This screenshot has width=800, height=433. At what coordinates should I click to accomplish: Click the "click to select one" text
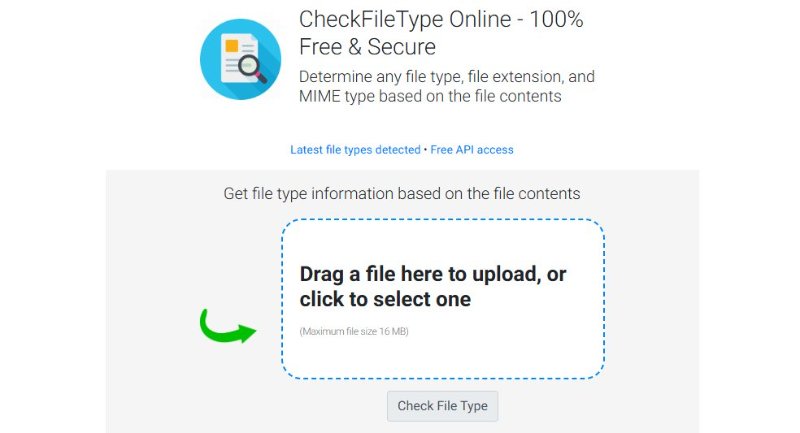385,299
